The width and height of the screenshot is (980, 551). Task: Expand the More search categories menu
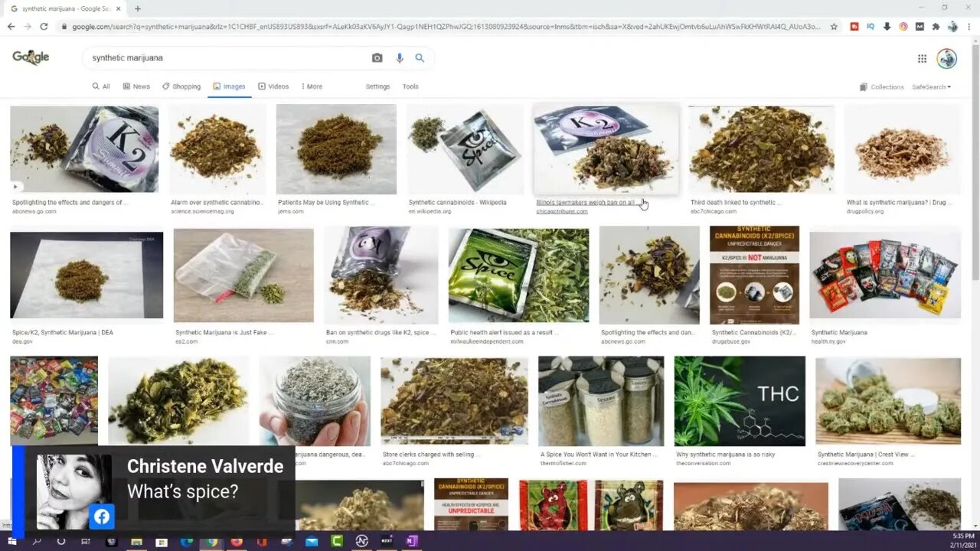(x=312, y=86)
